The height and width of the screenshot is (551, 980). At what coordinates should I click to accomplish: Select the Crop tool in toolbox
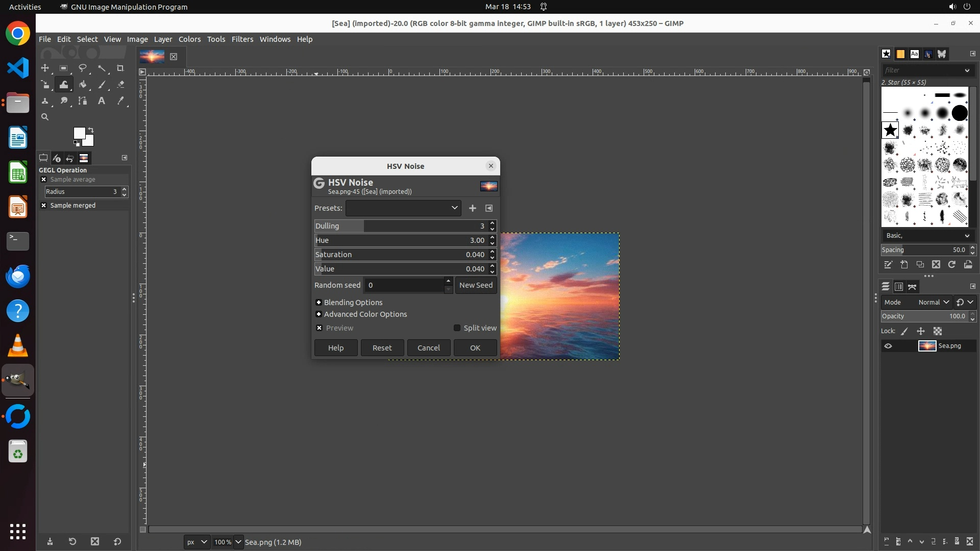pyautogui.click(x=120, y=68)
